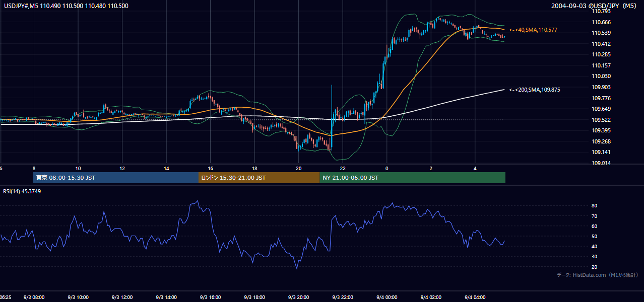Click the RSI scale value 70
The height and width of the screenshot is (302, 644).
point(594,216)
